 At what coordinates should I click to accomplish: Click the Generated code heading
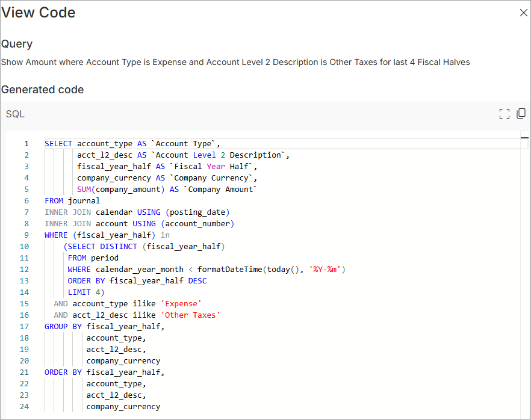pyautogui.click(x=42, y=90)
